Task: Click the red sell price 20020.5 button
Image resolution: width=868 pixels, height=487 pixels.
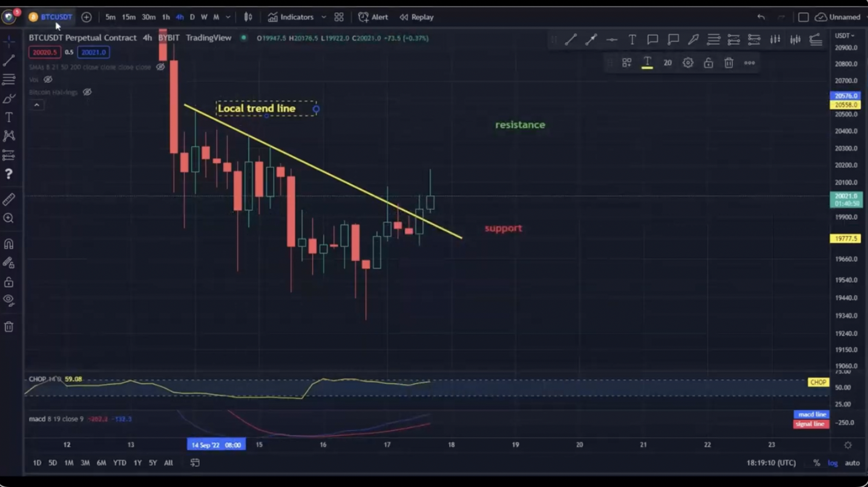Action: pos(45,52)
